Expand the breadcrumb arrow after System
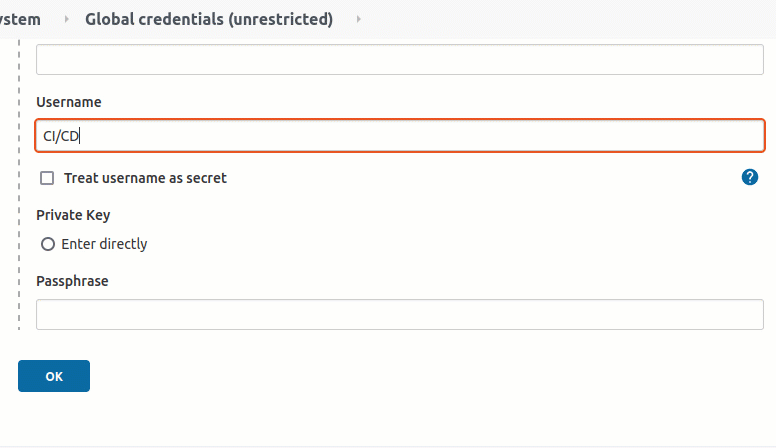The width and height of the screenshot is (776, 448). click(66, 19)
